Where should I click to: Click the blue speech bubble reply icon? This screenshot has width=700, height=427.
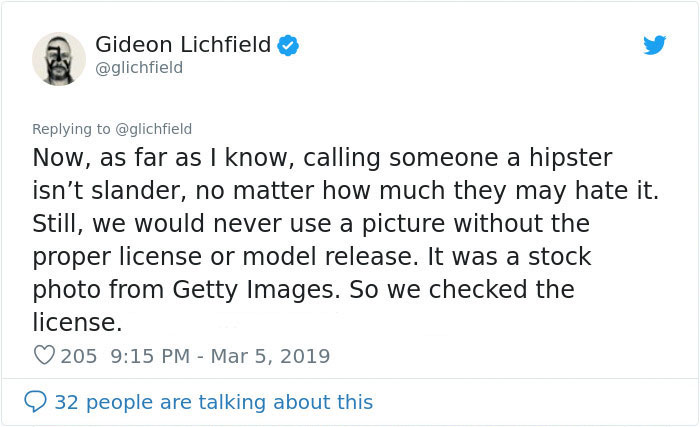pos(35,402)
